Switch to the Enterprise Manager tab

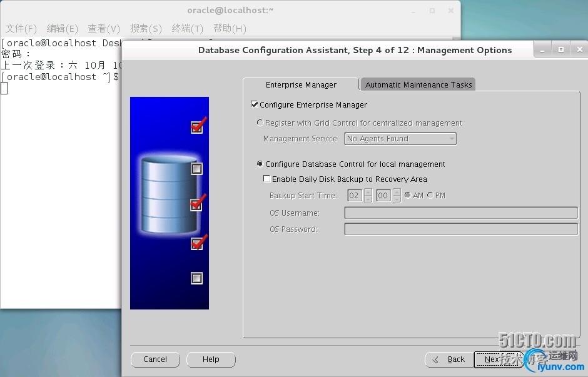pos(301,84)
